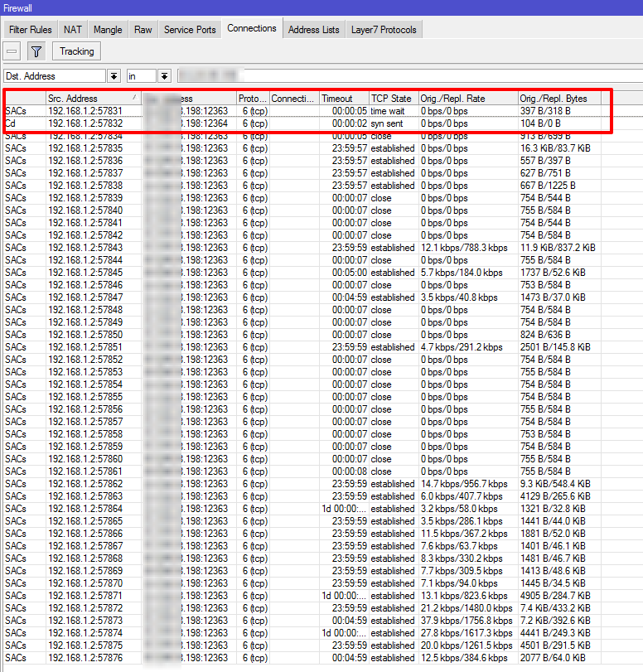Sort by Orig./Repl. Rate column header
This screenshot has height=672, width=643.
coord(467,99)
